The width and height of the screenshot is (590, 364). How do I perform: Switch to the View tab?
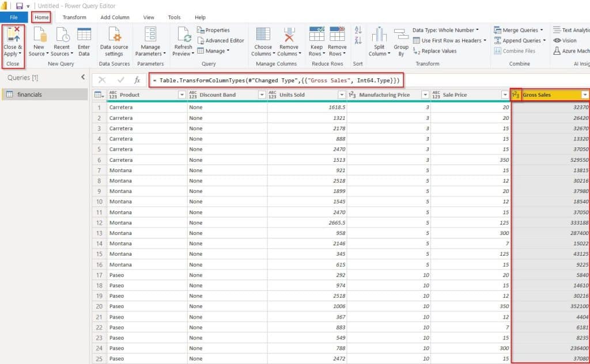click(149, 17)
